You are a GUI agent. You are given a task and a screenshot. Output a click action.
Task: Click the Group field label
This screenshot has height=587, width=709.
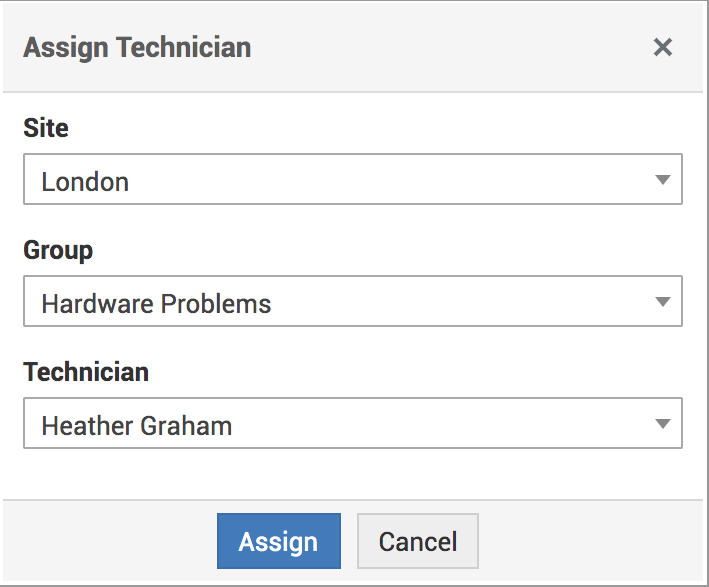pyautogui.click(x=58, y=250)
